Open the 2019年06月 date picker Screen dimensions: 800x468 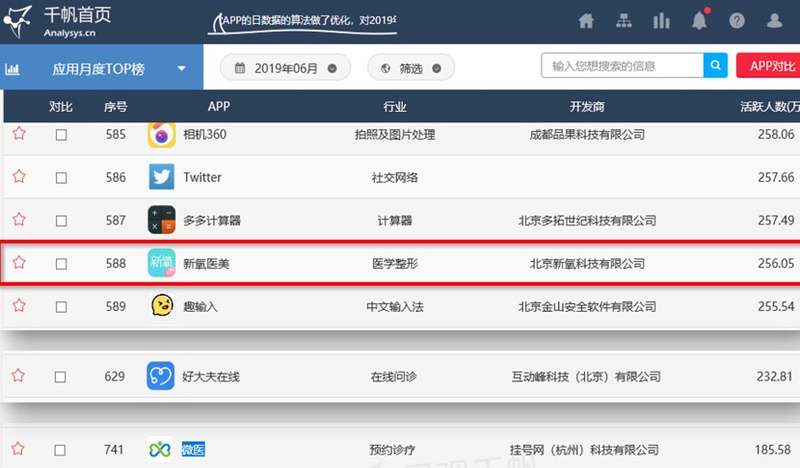pos(285,68)
